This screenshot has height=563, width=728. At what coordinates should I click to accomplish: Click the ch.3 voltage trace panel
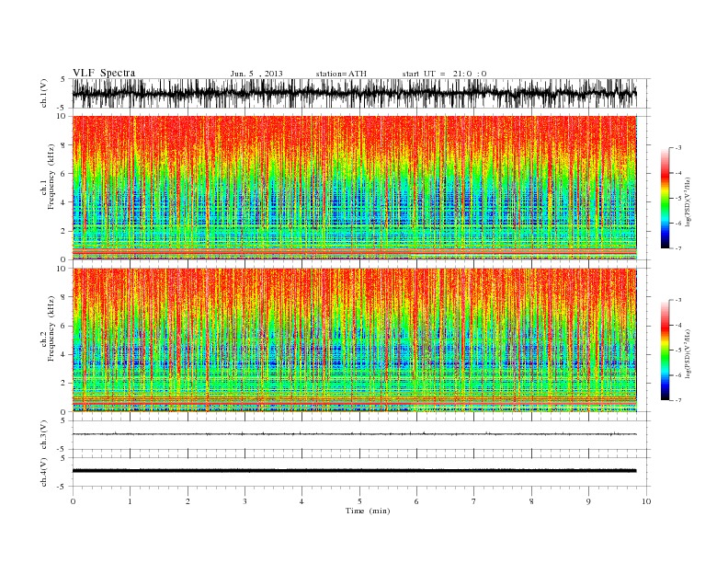pyautogui.click(x=361, y=435)
